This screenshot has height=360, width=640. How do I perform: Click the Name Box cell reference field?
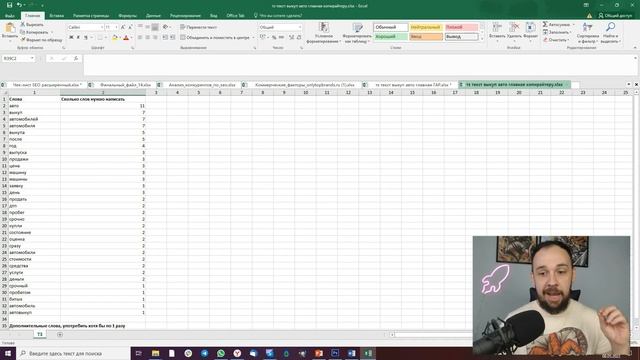18,58
